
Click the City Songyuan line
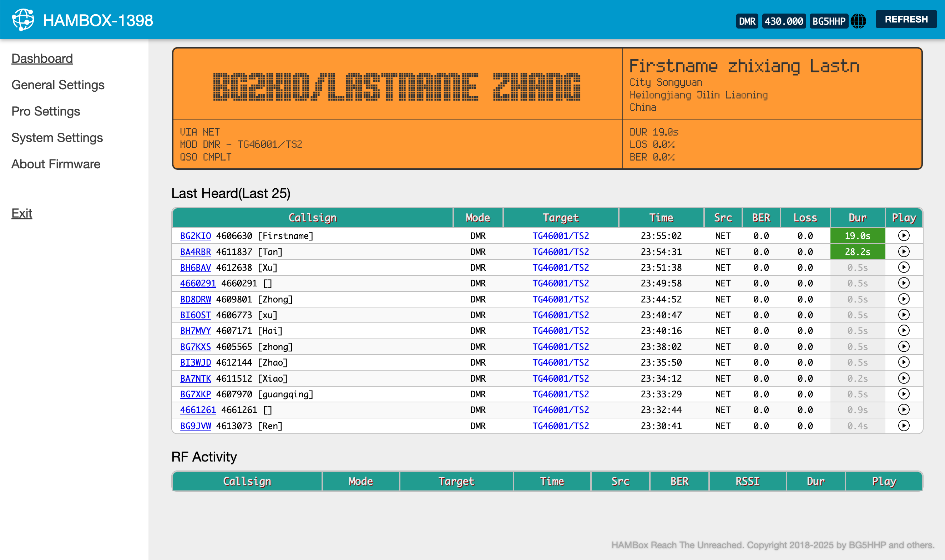[666, 83]
